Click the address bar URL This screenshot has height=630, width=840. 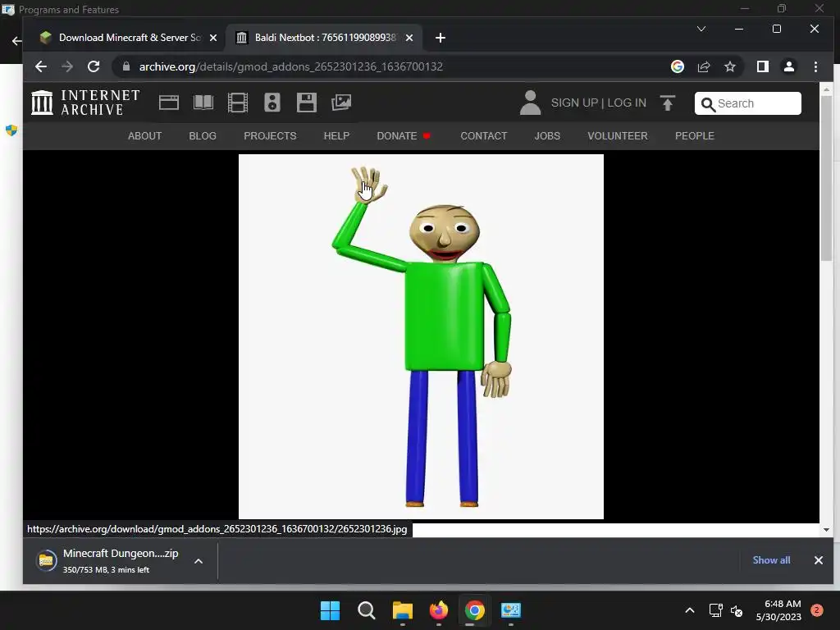pyautogui.click(x=291, y=66)
